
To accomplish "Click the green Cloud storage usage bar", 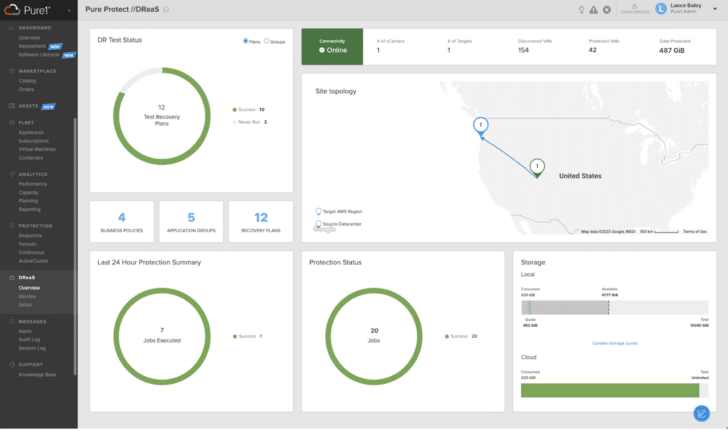I will [610, 390].
